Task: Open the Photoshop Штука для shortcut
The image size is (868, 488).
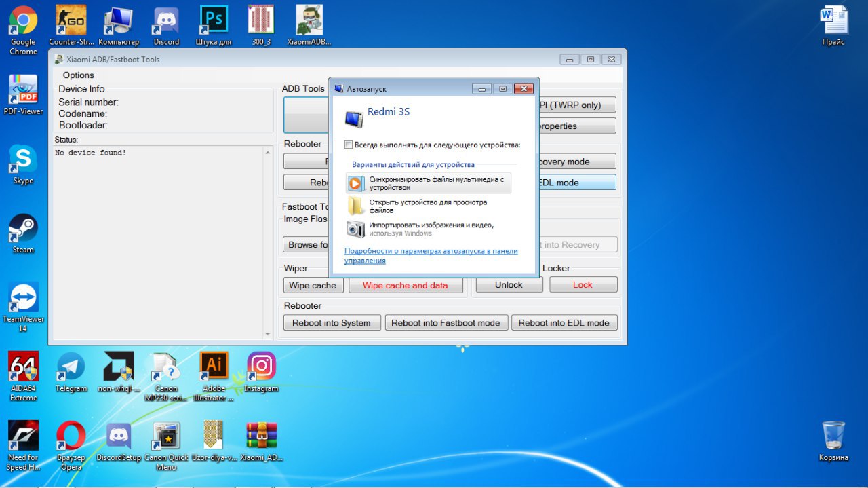Action: point(214,26)
